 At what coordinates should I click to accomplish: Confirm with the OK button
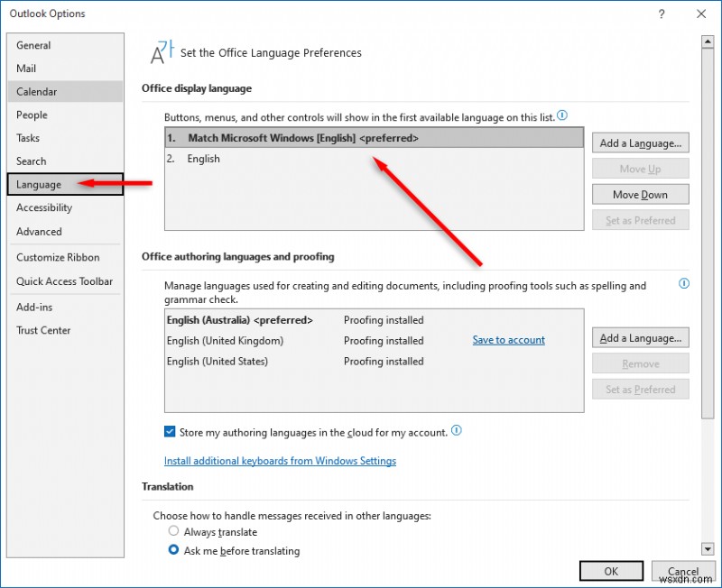click(x=611, y=571)
